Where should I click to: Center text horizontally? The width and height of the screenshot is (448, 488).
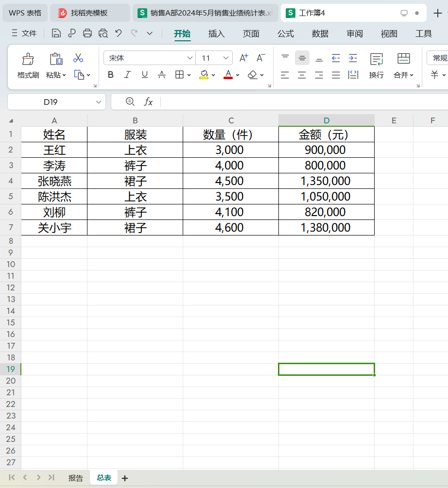coord(302,75)
